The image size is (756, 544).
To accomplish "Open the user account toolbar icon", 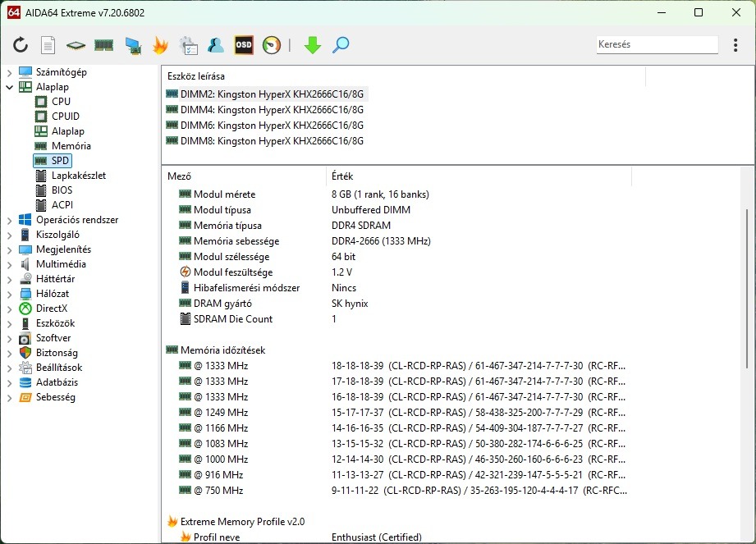I will click(216, 45).
